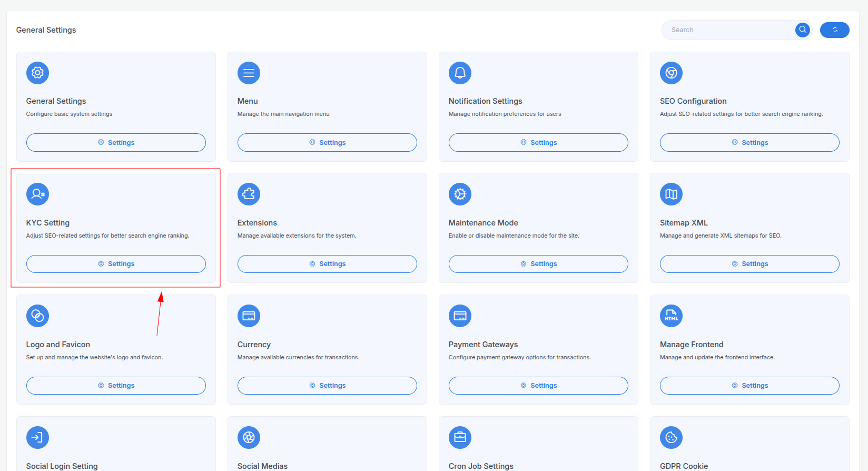The image size is (868, 471).
Task: Click the 'KYC Setting' card title
Action: pyautogui.click(x=48, y=223)
